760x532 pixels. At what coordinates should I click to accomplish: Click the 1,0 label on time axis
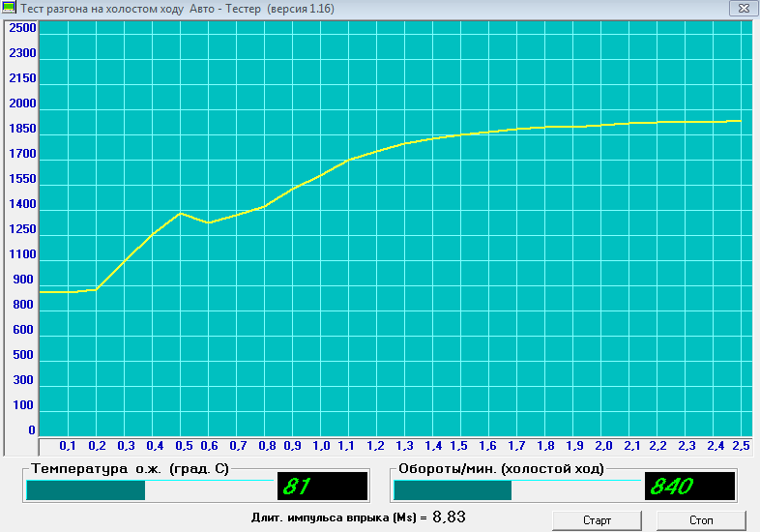click(x=322, y=446)
